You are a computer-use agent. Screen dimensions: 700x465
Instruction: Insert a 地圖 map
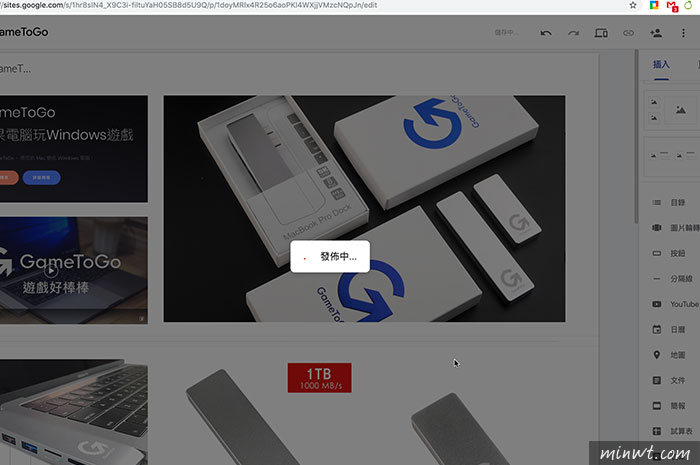tap(669, 355)
